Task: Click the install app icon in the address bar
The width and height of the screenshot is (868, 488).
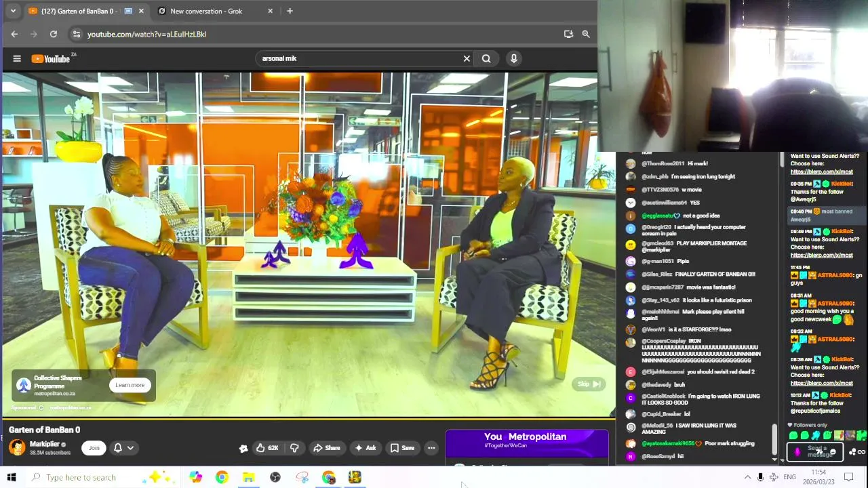Action: click(568, 34)
